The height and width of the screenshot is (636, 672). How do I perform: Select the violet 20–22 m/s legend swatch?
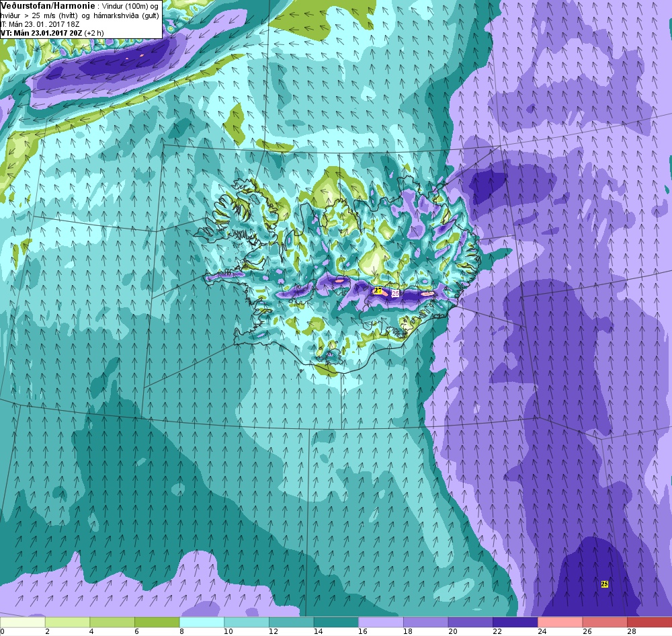(470, 623)
